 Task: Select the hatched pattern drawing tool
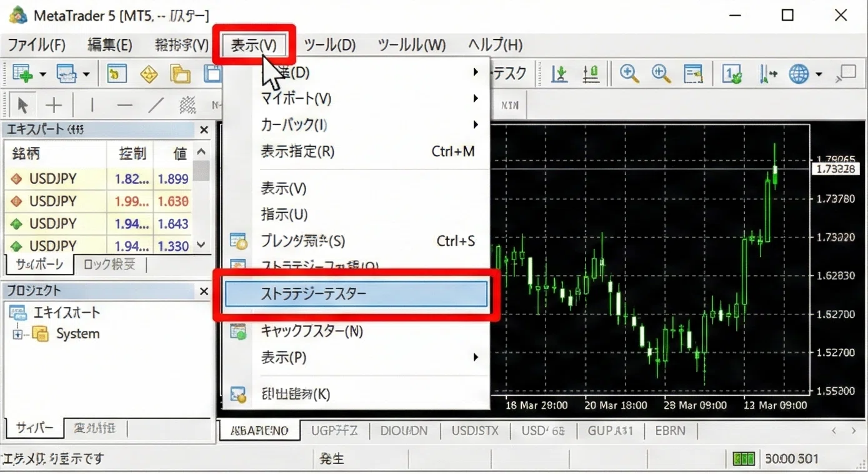coord(187,104)
